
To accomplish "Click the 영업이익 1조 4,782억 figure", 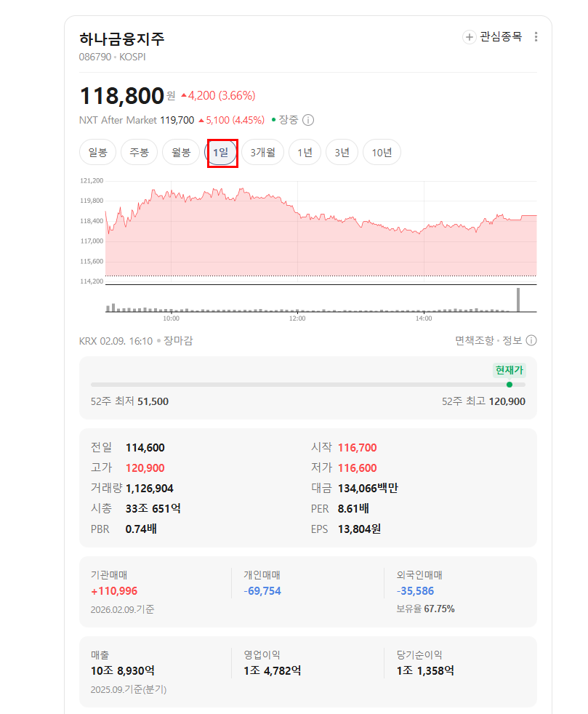I will (x=272, y=671).
